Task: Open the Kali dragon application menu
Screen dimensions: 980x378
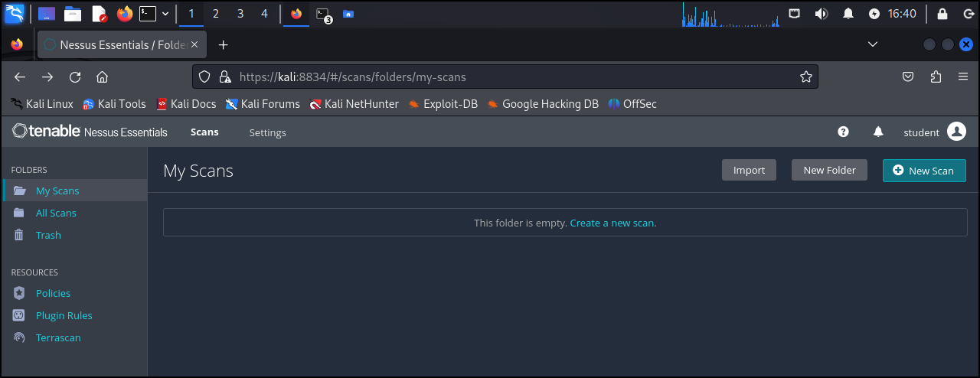Action: (x=15, y=13)
